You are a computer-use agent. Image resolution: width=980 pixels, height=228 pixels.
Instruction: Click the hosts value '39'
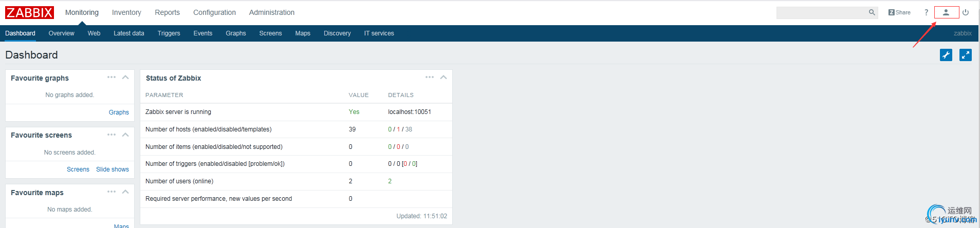click(x=352, y=129)
